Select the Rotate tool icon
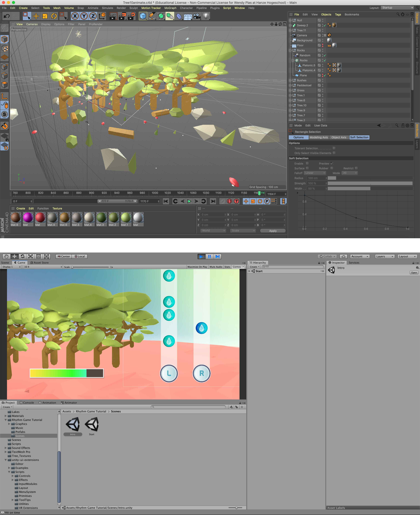The width and height of the screenshot is (420, 515). [x=54, y=16]
